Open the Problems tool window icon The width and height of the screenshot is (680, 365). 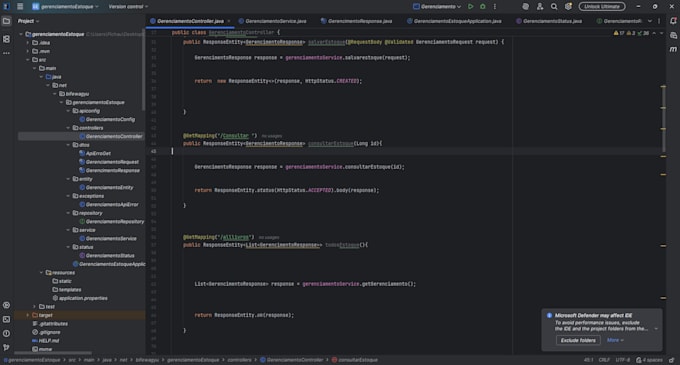point(7,333)
